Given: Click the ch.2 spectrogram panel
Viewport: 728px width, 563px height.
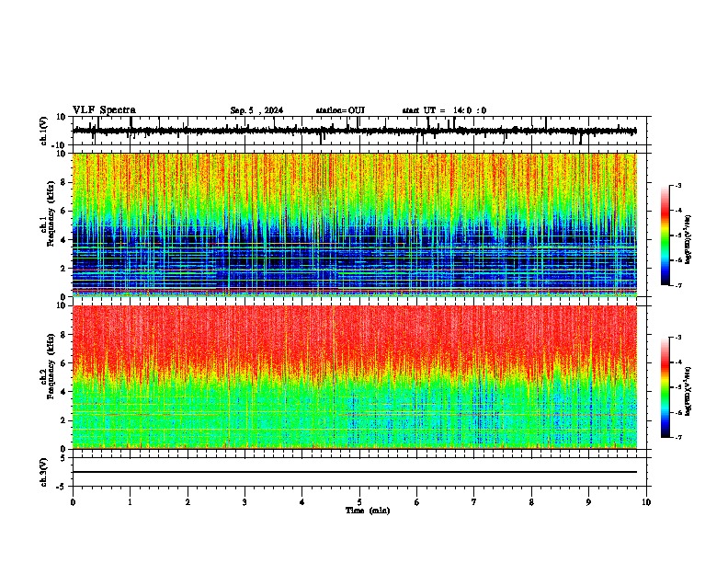Looking at the screenshot, I should point(355,377).
